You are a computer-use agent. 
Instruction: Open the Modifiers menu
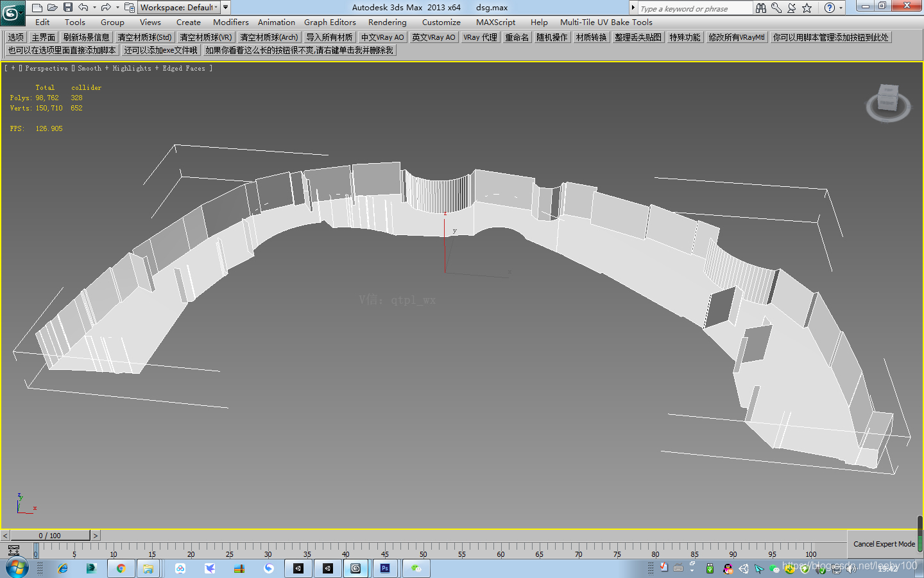tap(231, 22)
